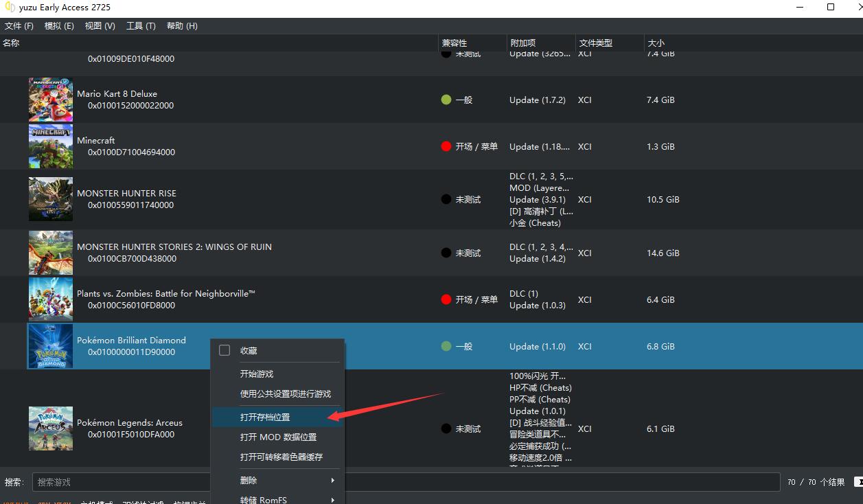Sort by the 兼容性 column header
863x504 pixels.
click(472, 43)
